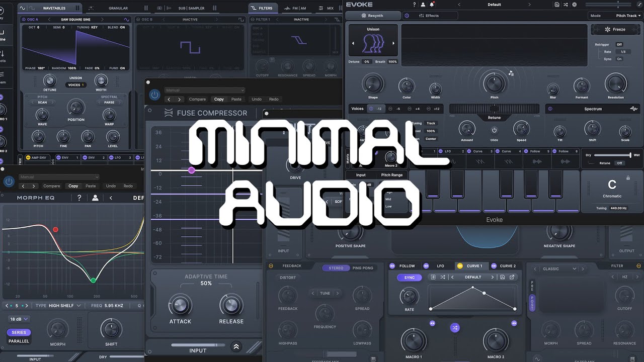Viewport: 644px width, 362px height.
Task: Toggle the Glide power button
Action: click(x=494, y=130)
